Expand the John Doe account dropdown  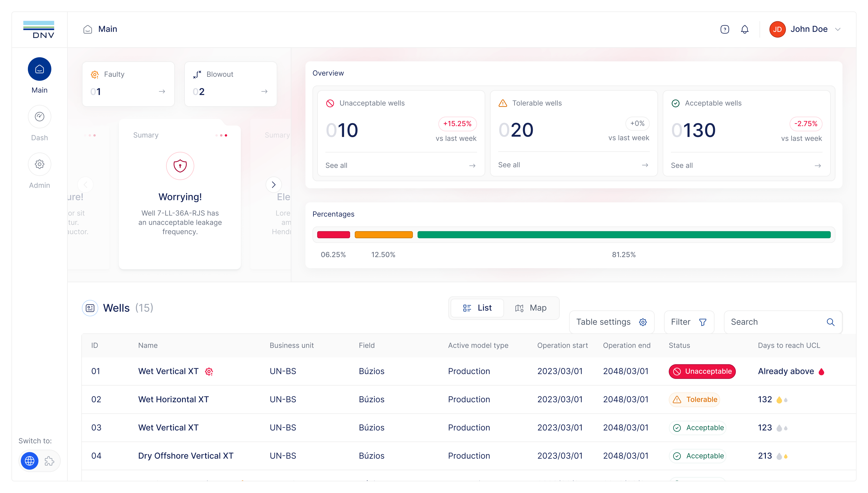coord(838,30)
